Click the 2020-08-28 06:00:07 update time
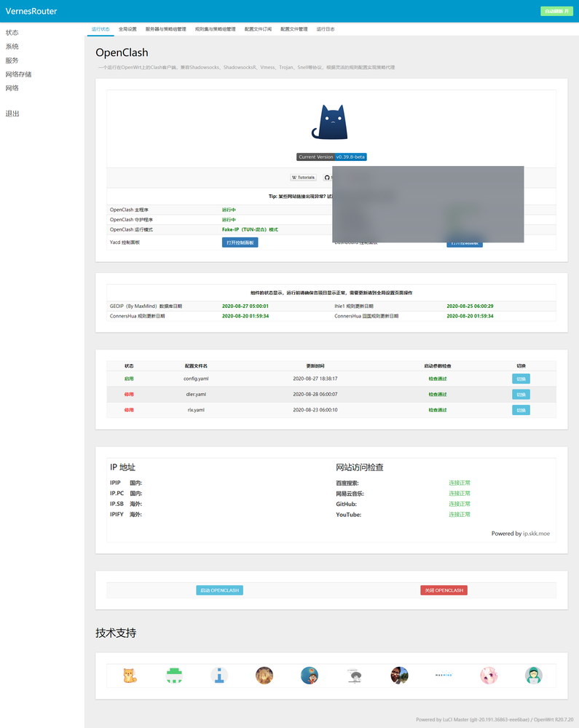 pyautogui.click(x=315, y=395)
